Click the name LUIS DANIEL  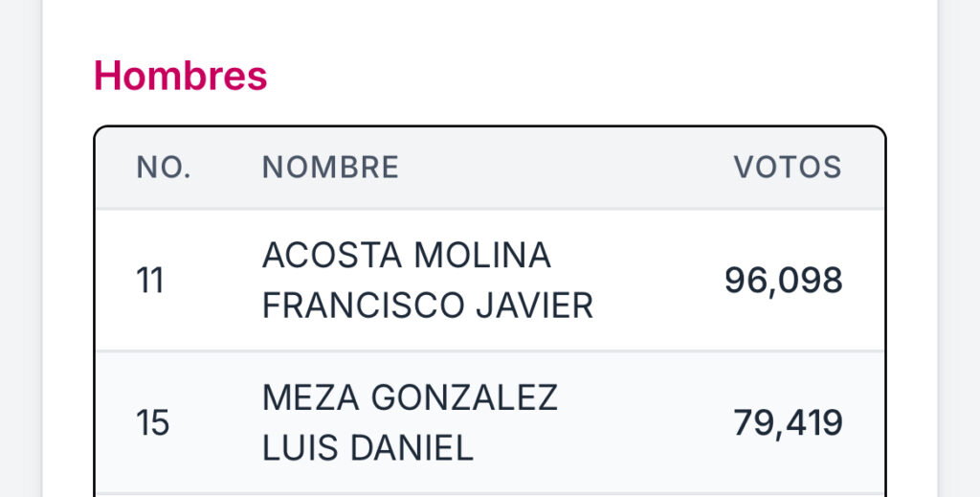[367, 448]
